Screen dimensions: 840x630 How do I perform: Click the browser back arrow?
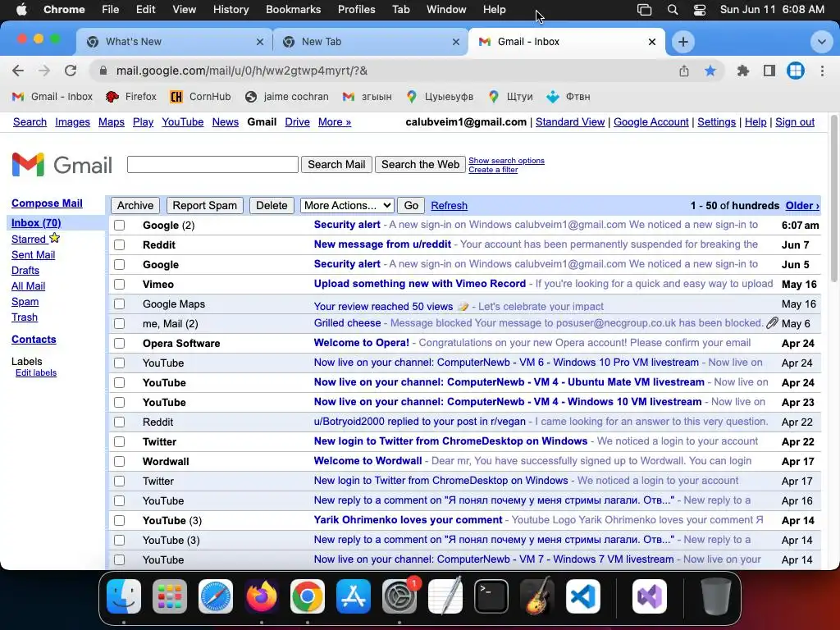click(x=18, y=71)
